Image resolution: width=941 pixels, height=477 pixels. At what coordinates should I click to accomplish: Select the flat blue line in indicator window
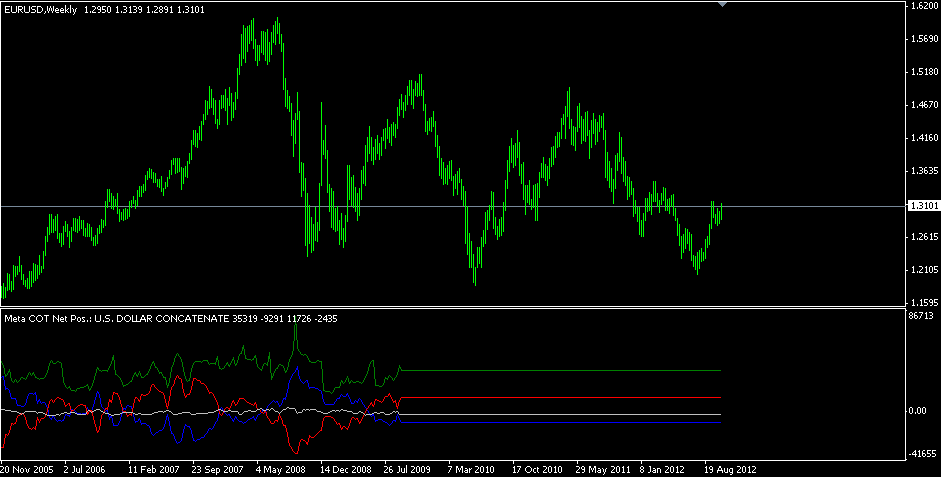[560, 423]
